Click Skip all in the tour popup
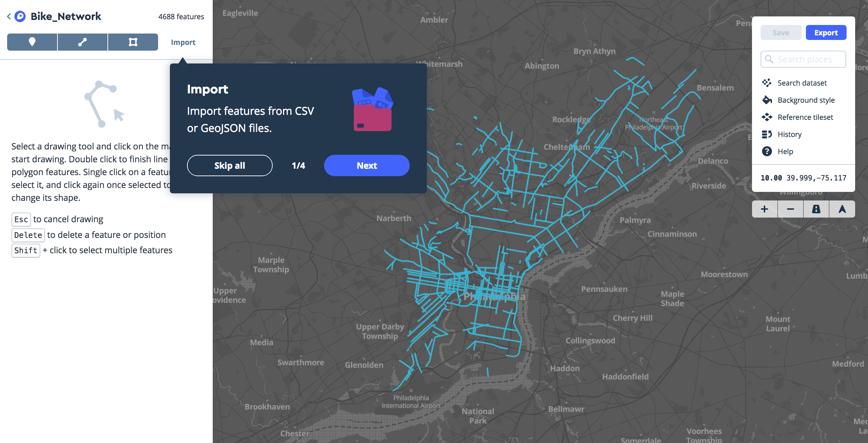This screenshot has width=868, height=443. (229, 166)
